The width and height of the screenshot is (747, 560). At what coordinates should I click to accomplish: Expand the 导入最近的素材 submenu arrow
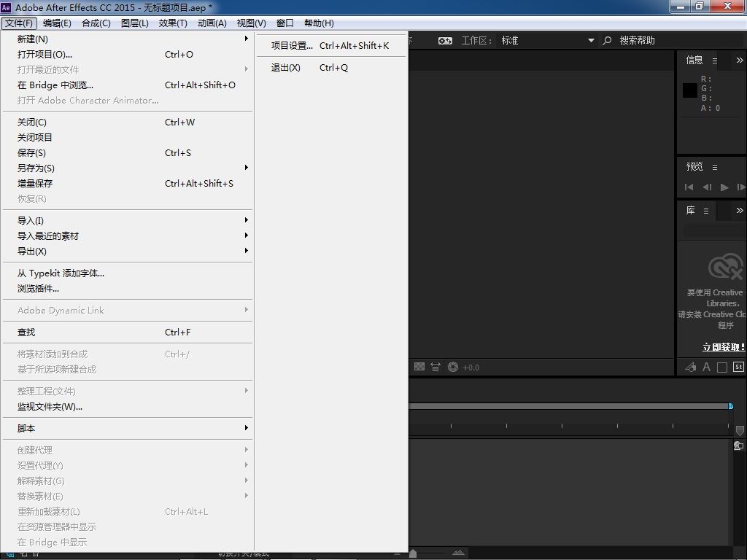(x=247, y=235)
